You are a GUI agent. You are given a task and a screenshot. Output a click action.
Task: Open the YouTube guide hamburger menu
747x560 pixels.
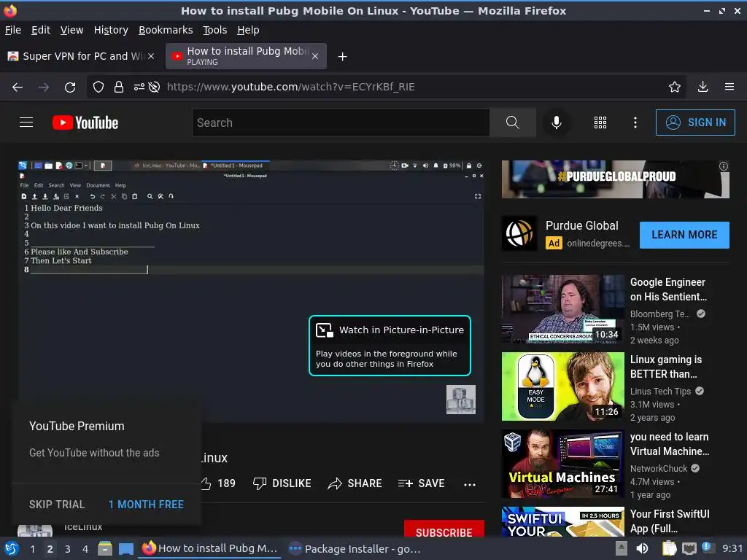pos(26,122)
